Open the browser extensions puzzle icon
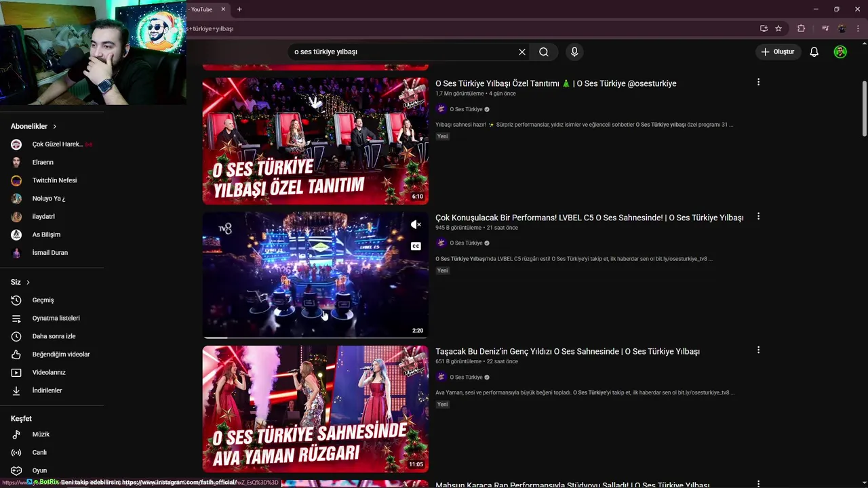Screen dimensions: 868x488 tap(801, 28)
